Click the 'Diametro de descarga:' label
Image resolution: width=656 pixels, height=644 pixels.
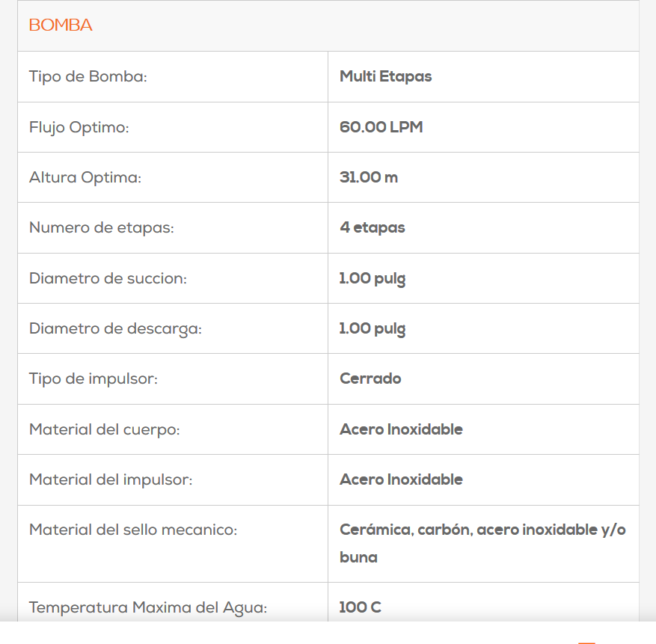(x=115, y=329)
